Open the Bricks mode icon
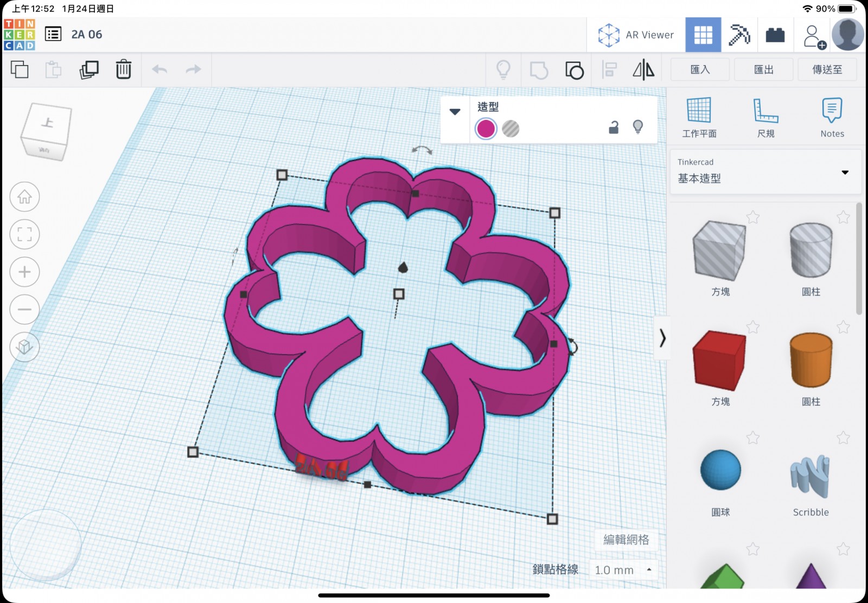This screenshot has height=603, width=868. pyautogui.click(x=775, y=35)
